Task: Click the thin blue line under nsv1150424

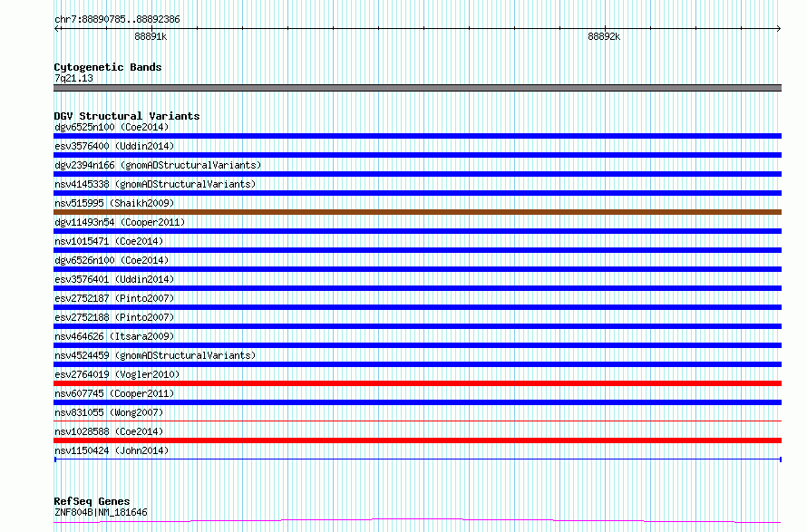Action: pos(417,459)
